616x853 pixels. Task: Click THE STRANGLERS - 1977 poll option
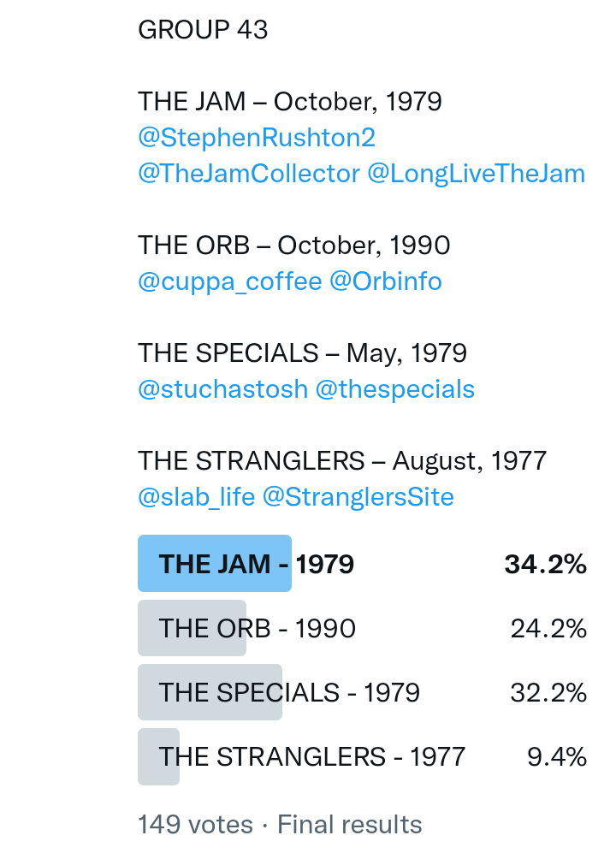(x=311, y=757)
